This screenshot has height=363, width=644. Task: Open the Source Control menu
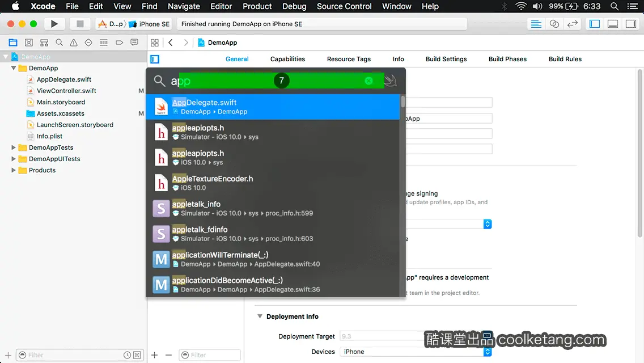pyautogui.click(x=344, y=6)
